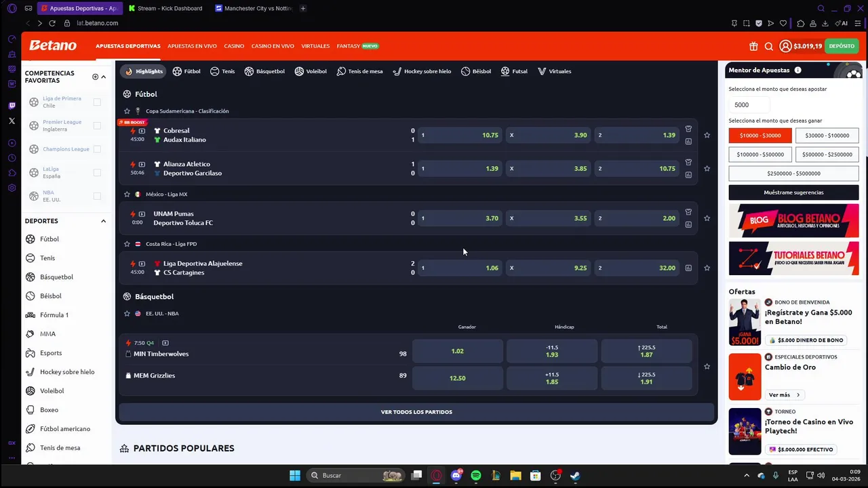Viewport: 868px width, 488px height.
Task: Select the $30000 - $100000 win range
Action: [827, 136]
